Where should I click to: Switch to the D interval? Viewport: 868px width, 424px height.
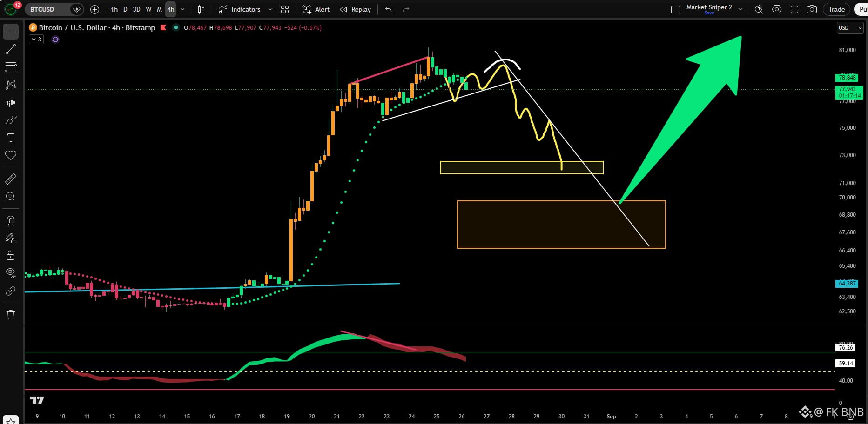point(125,9)
